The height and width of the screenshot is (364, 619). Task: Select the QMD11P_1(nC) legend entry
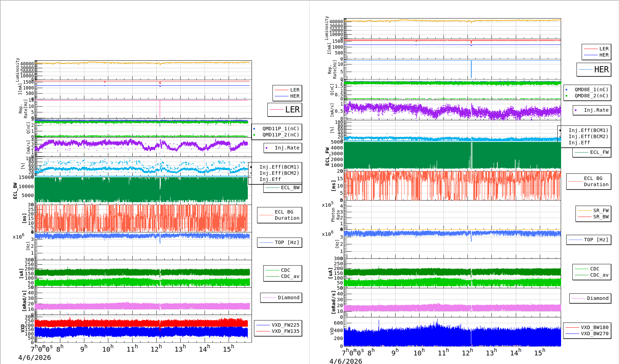click(280, 129)
